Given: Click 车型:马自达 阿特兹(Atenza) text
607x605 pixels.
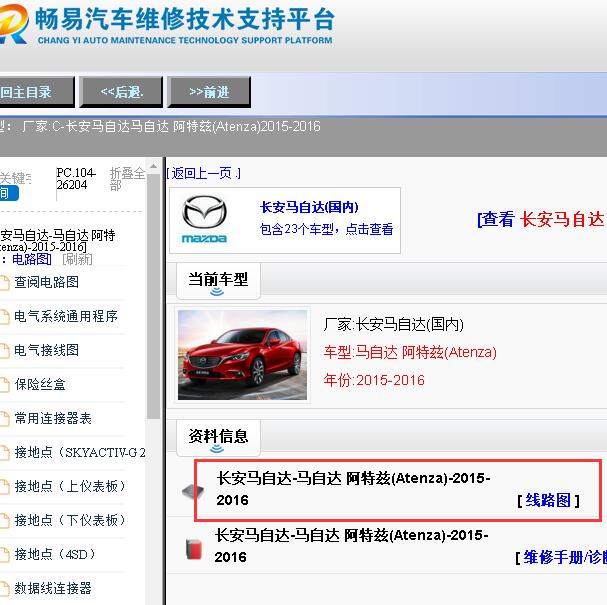Looking at the screenshot, I should tap(410, 353).
